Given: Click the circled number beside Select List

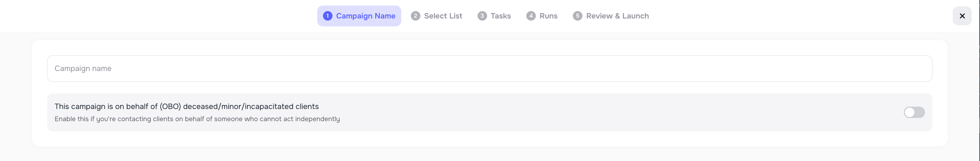Looking at the screenshot, I should (x=415, y=16).
